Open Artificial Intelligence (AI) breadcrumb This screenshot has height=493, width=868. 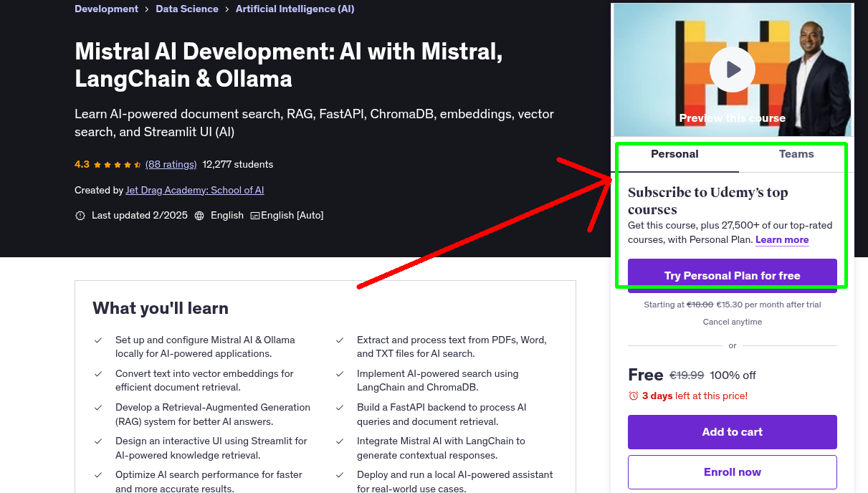[x=295, y=9]
